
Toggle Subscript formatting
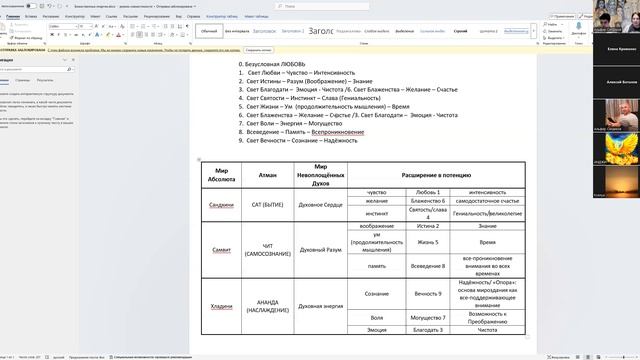click(82, 35)
